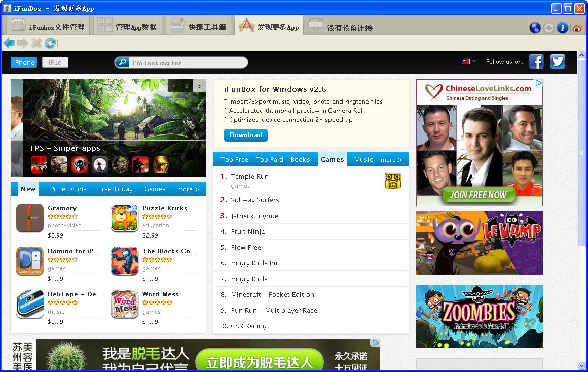Image resolution: width=588 pixels, height=372 pixels.
Task: Click JOIN FREE NOW on the dating ad
Action: click(x=479, y=195)
